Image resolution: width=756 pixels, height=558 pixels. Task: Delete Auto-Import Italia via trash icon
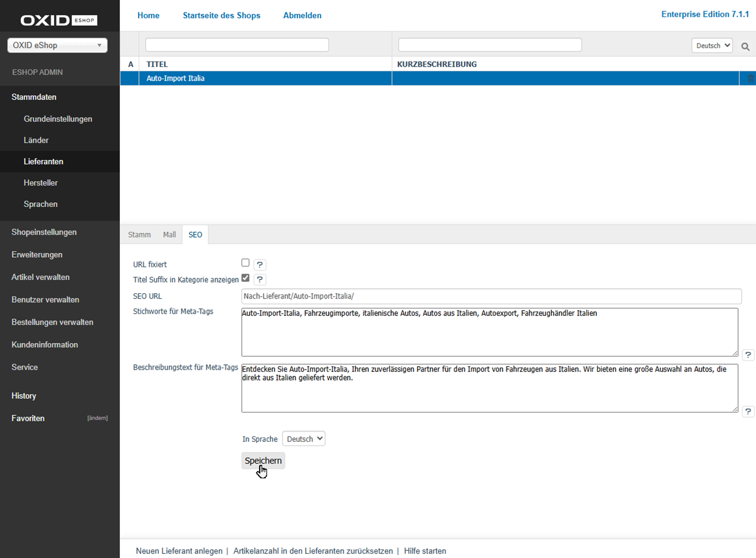point(750,78)
